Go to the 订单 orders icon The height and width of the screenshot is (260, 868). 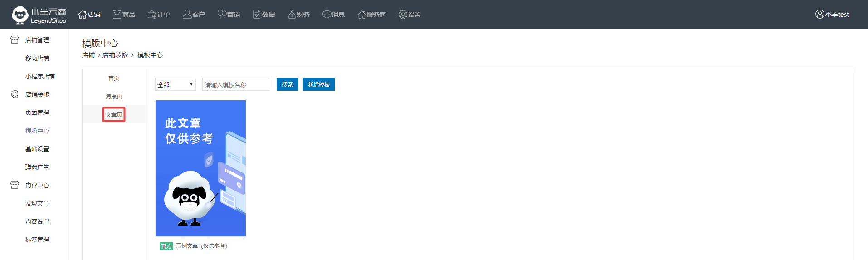152,15
